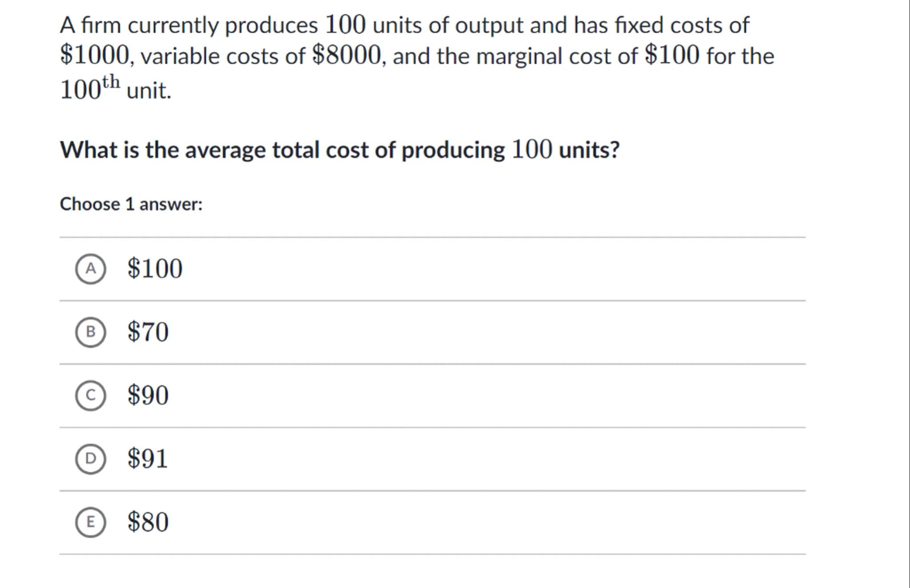
Task: Click the $8000 variable costs figure
Action: [x=347, y=56]
